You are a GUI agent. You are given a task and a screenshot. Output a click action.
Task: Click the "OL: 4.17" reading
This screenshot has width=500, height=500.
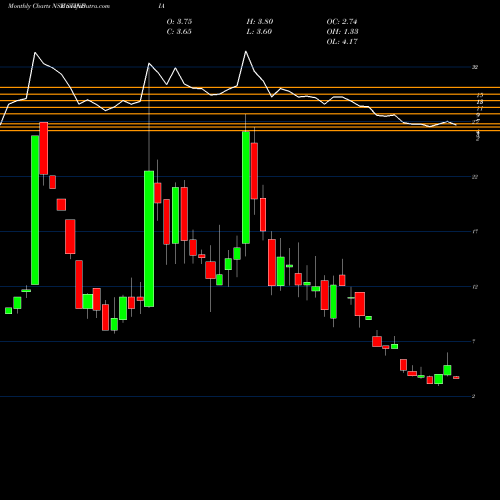coord(342,42)
